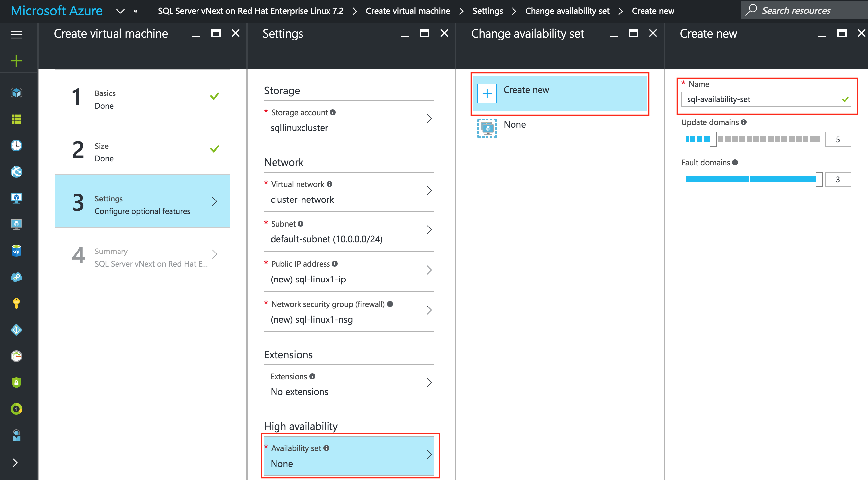Click Fault domains slider handle
Viewport: 868px width, 480px height.
click(819, 179)
